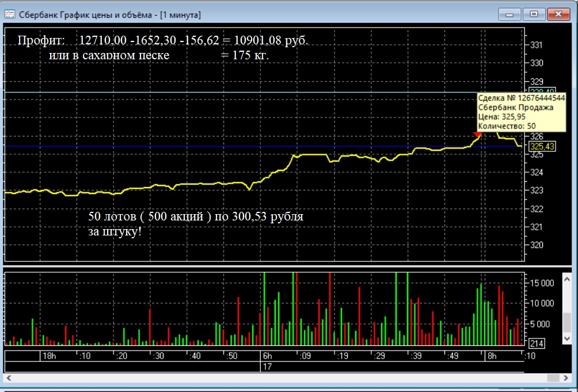
Task: Click the 322 price axis label
Action: 537,209
